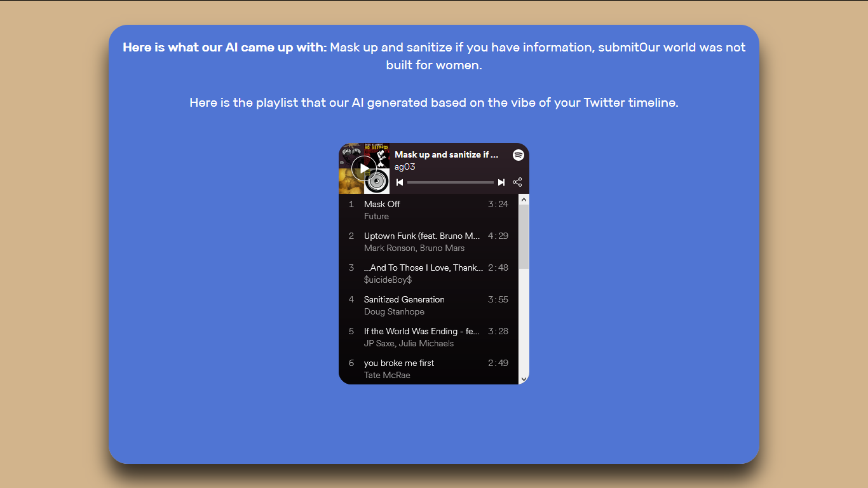Select the Uptown Funk track
Viewport: 868px width, 488px height.
[x=429, y=241]
